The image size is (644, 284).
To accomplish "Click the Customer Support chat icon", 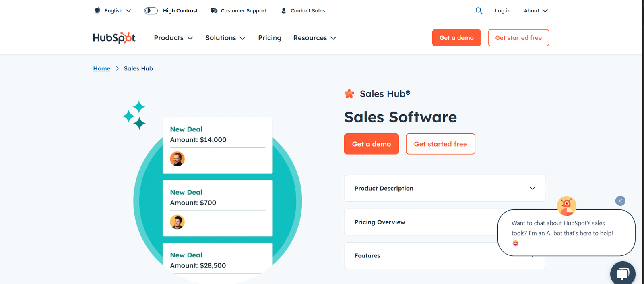I will click(x=214, y=11).
